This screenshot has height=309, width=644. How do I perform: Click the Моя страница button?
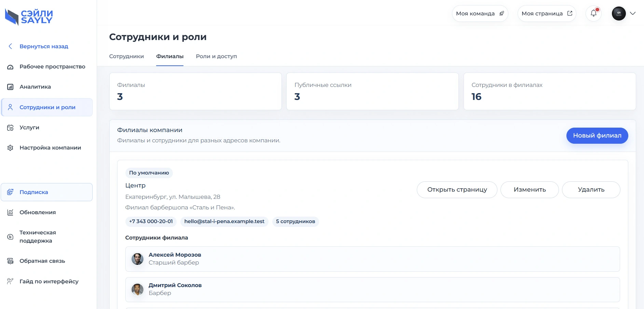547,13
